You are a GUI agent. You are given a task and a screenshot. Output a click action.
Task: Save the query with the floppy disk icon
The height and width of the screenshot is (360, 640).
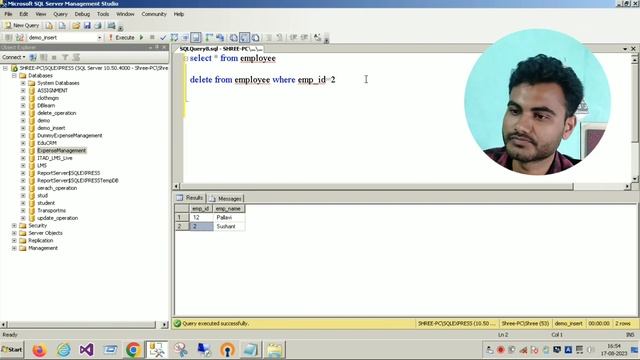click(x=87, y=25)
